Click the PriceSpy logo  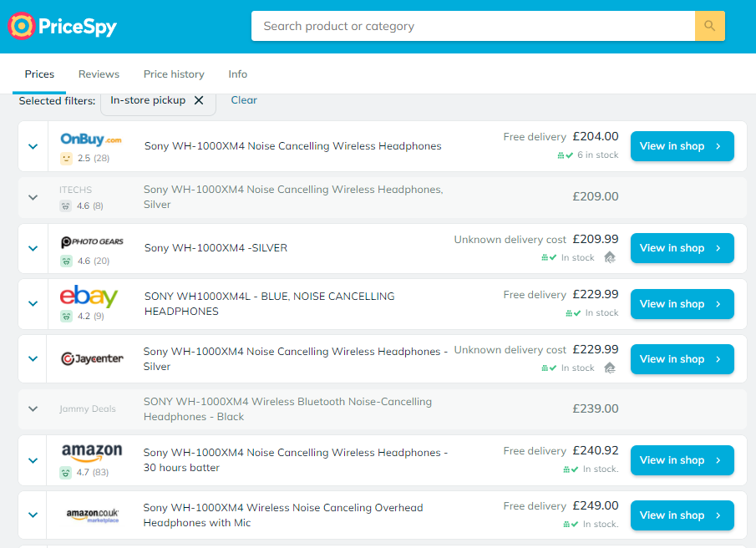[x=62, y=26]
